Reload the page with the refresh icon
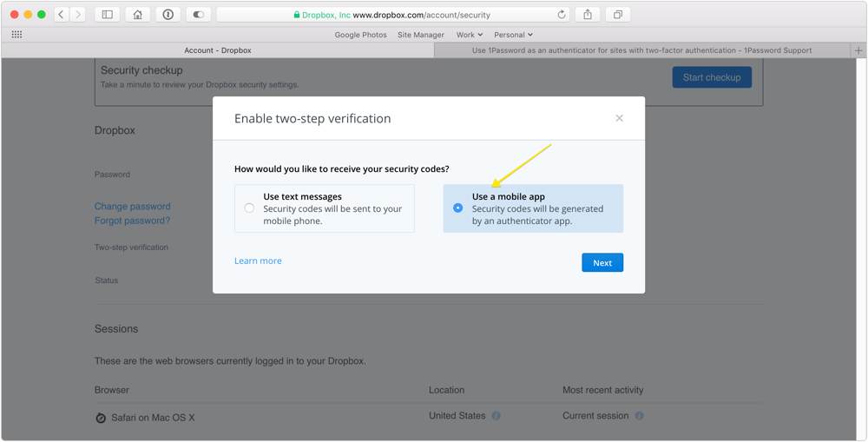This screenshot has height=442, width=868. pyautogui.click(x=562, y=15)
